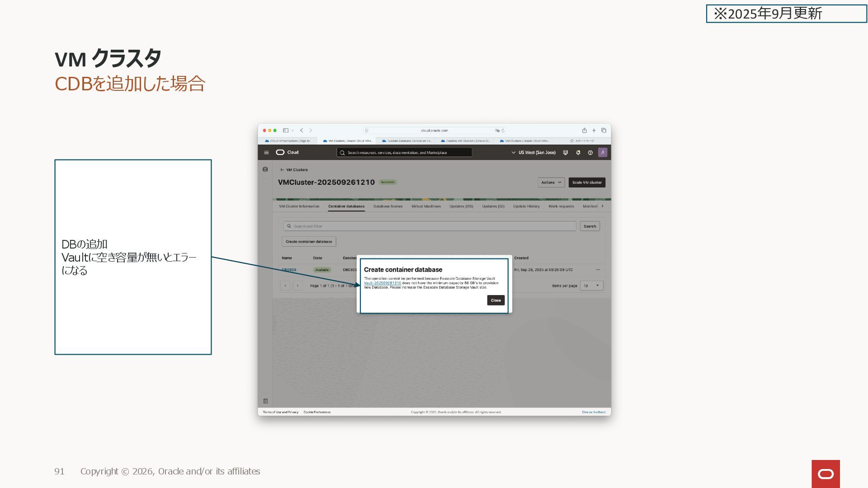Open the items per page dropdown

click(x=591, y=286)
